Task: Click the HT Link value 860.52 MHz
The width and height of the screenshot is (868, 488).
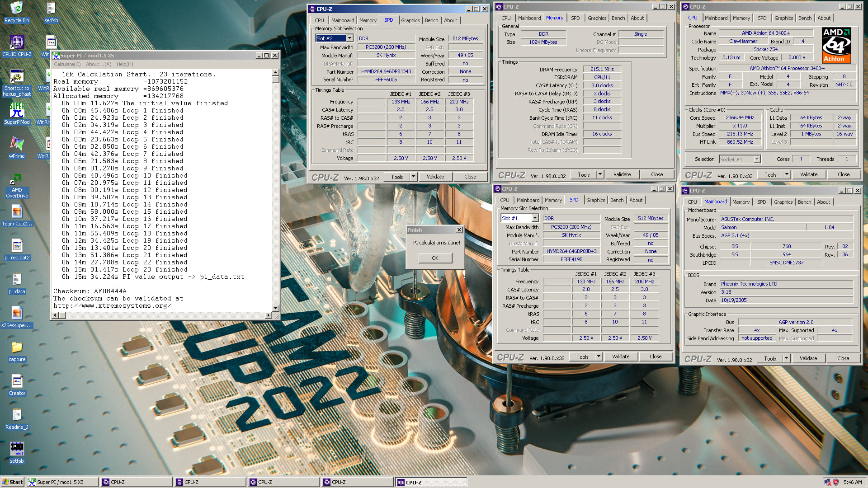Action: point(740,142)
